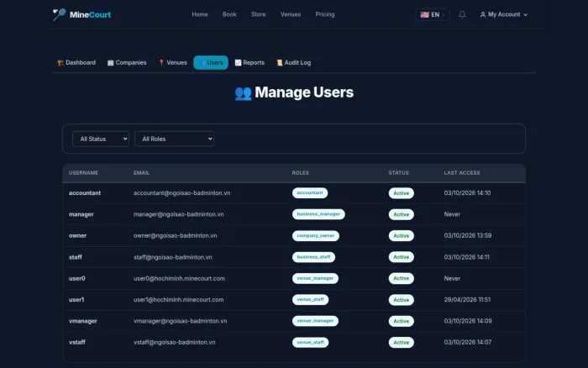Click the LAST ACCESS column header

coord(462,173)
